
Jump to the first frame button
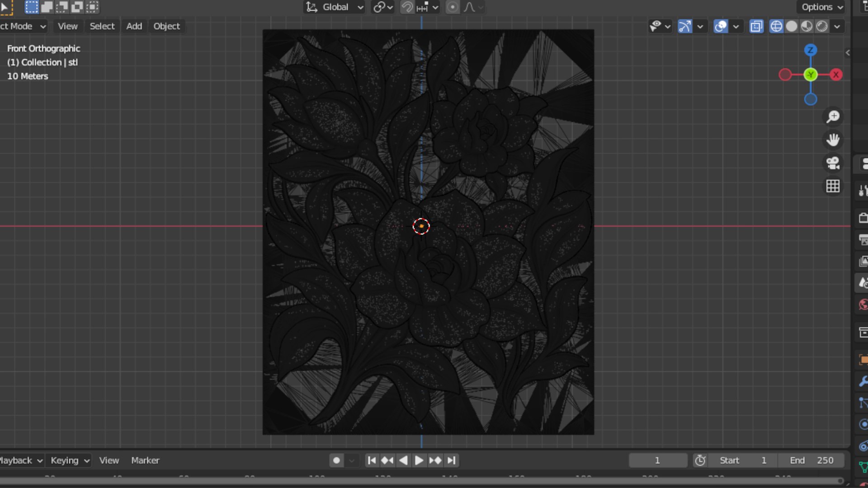(x=372, y=460)
